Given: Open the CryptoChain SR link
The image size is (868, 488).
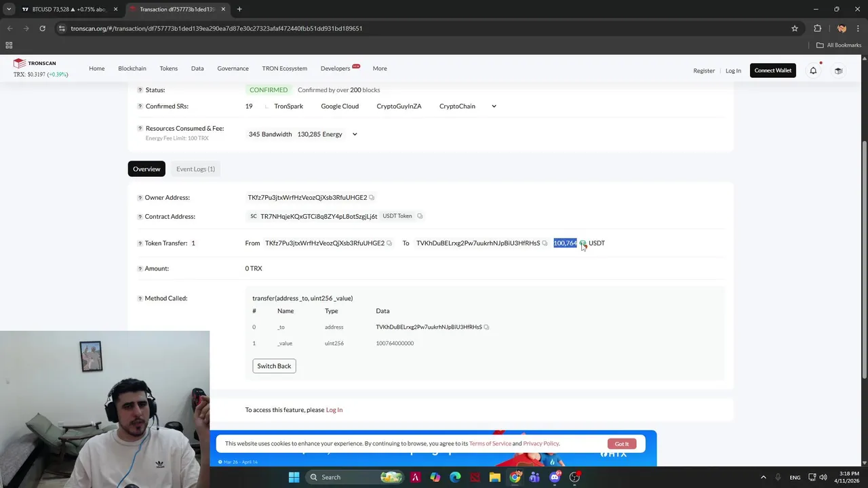Looking at the screenshot, I should [x=457, y=106].
